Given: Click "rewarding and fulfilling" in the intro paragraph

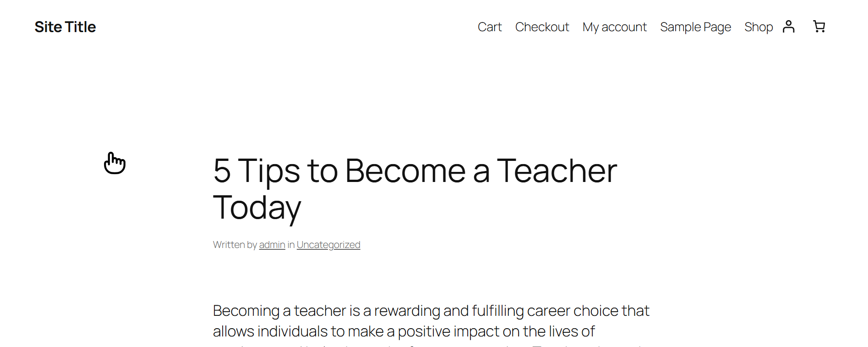Looking at the screenshot, I should pos(449,311).
